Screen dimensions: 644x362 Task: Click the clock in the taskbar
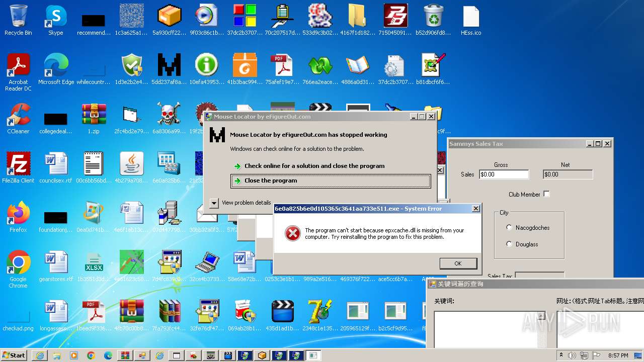click(618, 355)
